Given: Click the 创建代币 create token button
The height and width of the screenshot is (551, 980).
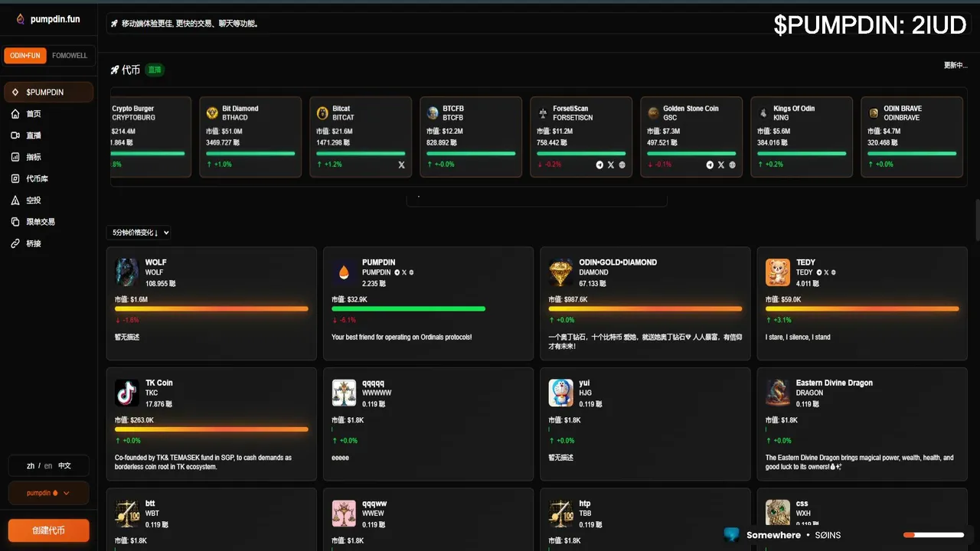Looking at the screenshot, I should (48, 530).
